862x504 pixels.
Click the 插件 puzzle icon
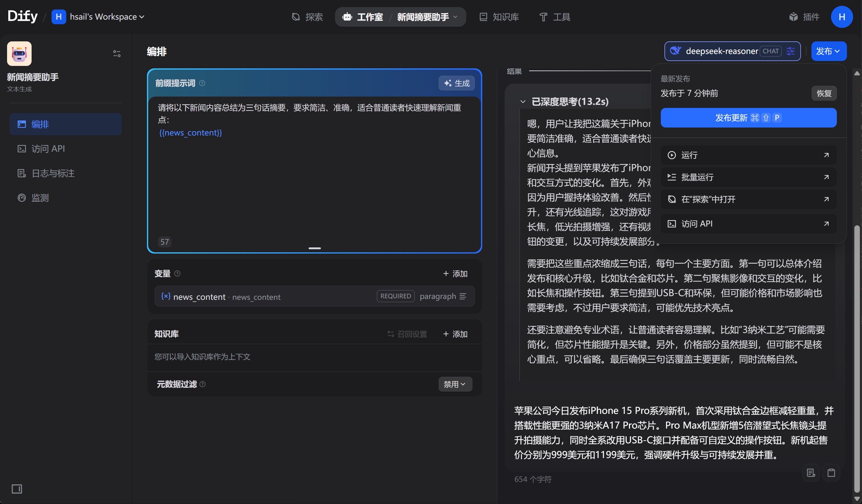(794, 17)
